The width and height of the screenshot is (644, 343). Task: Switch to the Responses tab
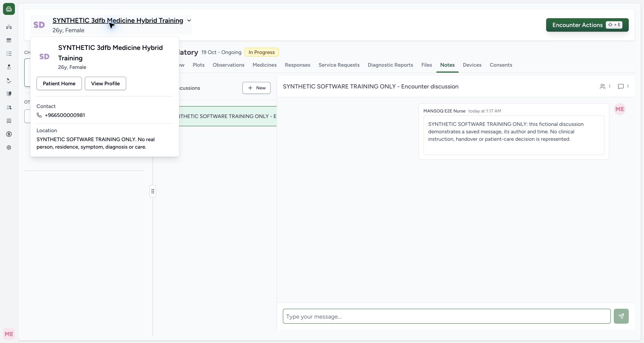tap(297, 65)
